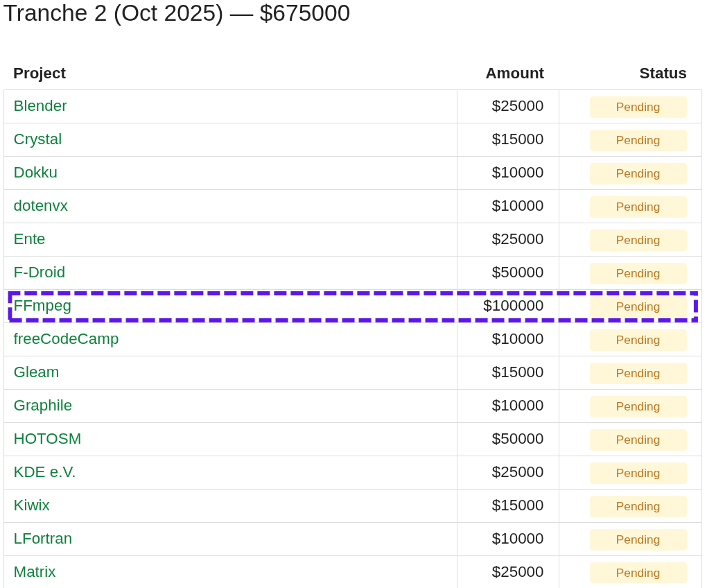This screenshot has width=707, height=588.
Task: Click the Crystal project link
Action: pos(37,139)
